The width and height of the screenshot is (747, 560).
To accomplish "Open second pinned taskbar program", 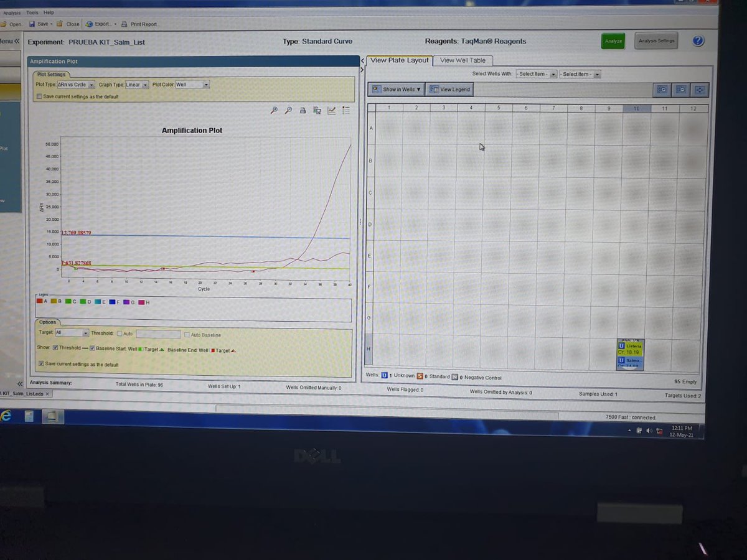I will (x=30, y=417).
